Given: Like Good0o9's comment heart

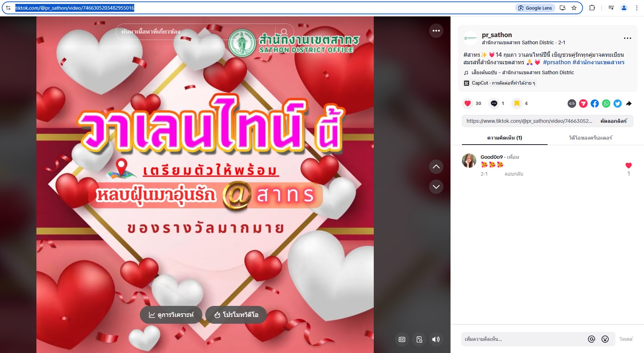Looking at the screenshot, I should pos(629,165).
